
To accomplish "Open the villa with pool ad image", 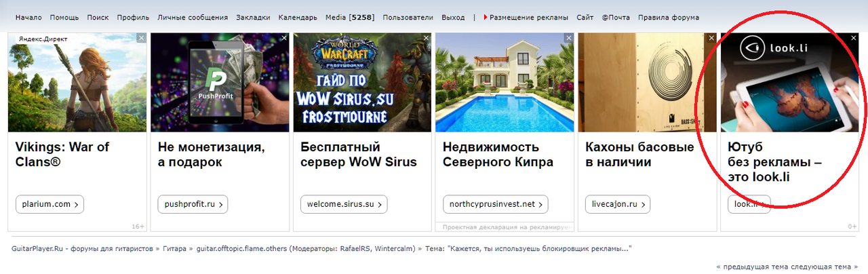I will click(505, 82).
